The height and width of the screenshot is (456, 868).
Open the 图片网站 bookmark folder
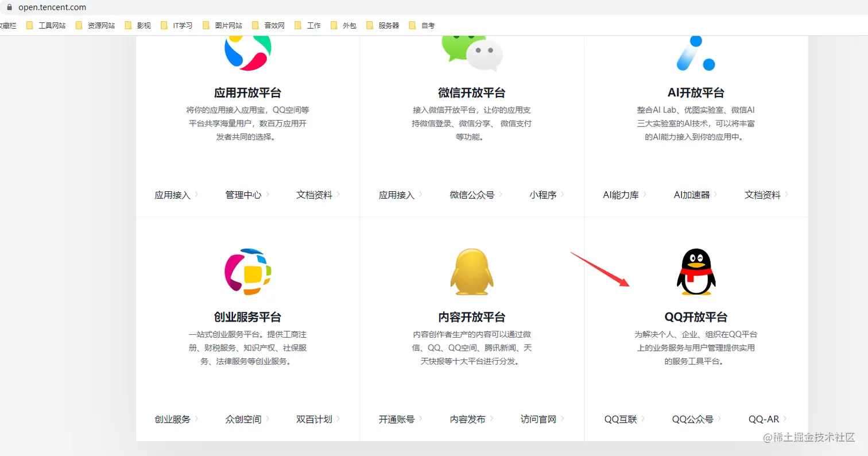[222, 25]
